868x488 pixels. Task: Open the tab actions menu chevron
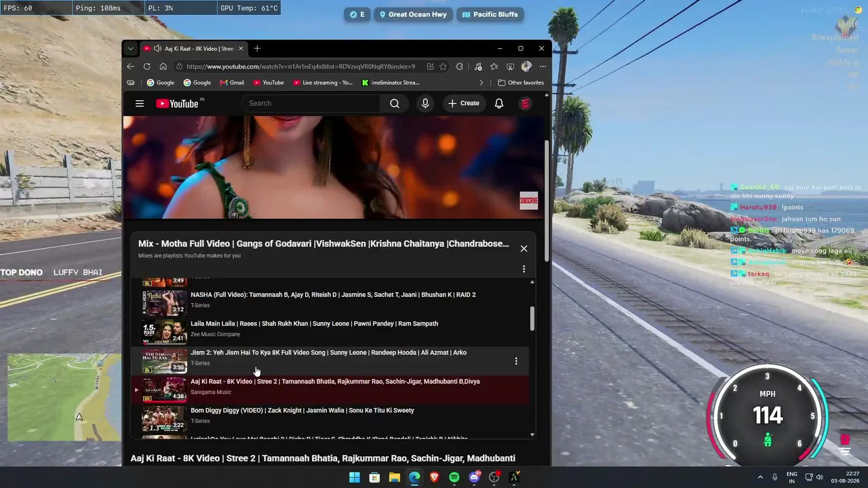(130, 49)
